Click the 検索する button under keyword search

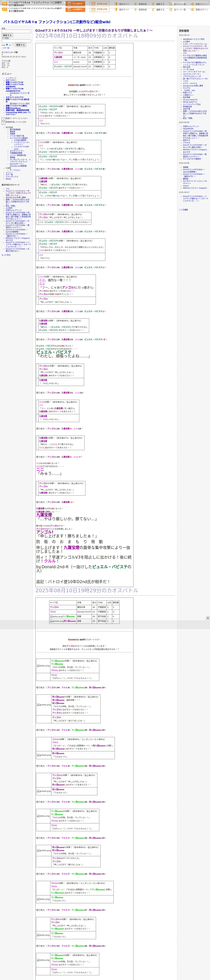point(7,35)
